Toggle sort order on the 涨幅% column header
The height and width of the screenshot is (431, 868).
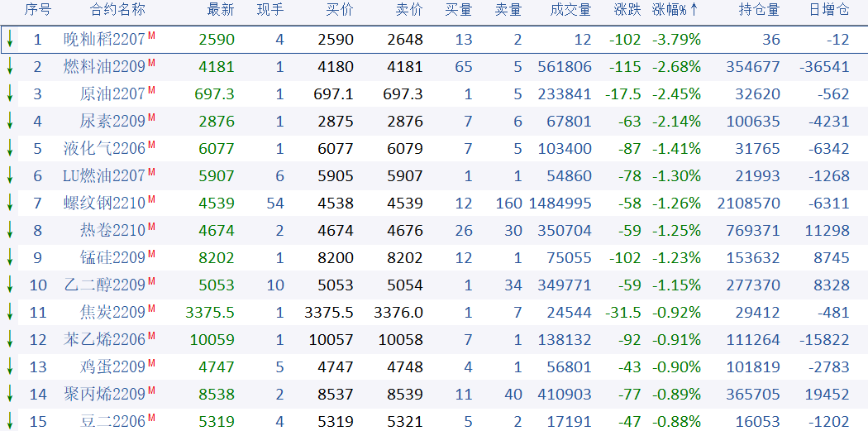675,10
